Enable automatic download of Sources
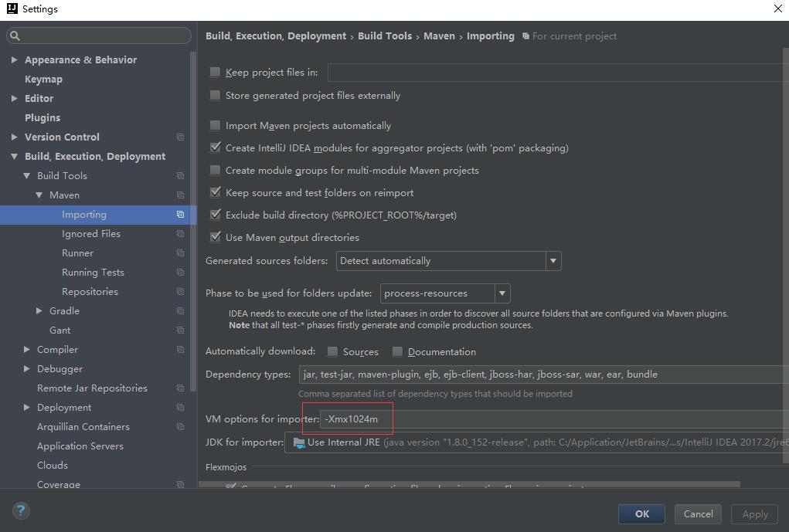The image size is (789, 532). click(332, 352)
